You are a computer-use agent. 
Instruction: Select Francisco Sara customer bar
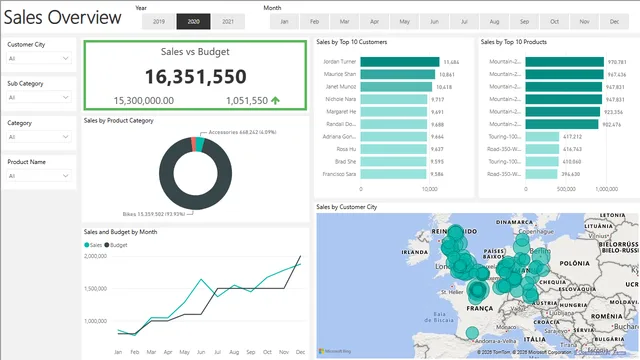click(393, 174)
